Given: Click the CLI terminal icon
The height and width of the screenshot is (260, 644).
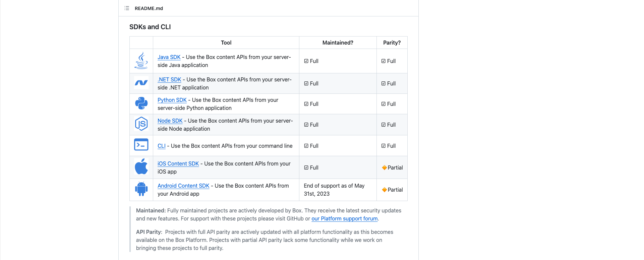Looking at the screenshot, I should pos(141,145).
